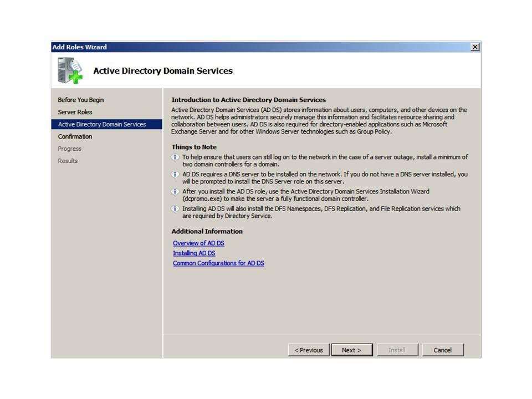Click the Active Directory Domain Services page heading
The width and height of the screenshot is (532, 399).
[163, 70]
